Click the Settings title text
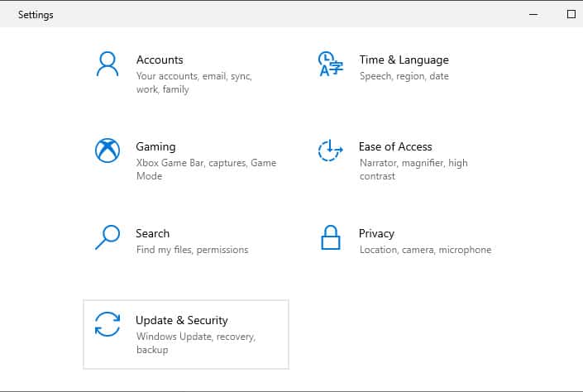Image resolution: width=583 pixels, height=392 pixels. (36, 15)
